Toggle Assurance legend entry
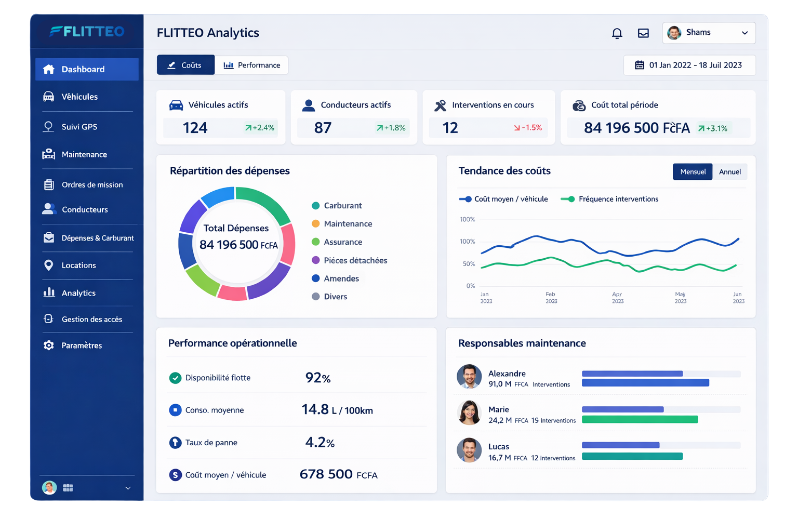Viewport: 798px width, 532px height. (x=337, y=242)
